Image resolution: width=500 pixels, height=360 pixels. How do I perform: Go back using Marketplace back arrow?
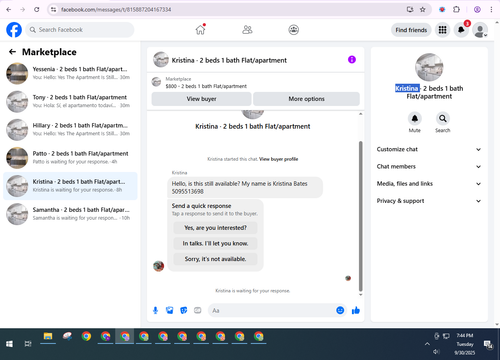12,52
